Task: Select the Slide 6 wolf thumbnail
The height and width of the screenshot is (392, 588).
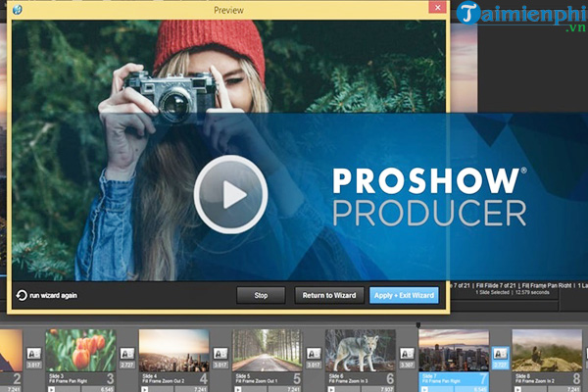Action: coord(361,351)
